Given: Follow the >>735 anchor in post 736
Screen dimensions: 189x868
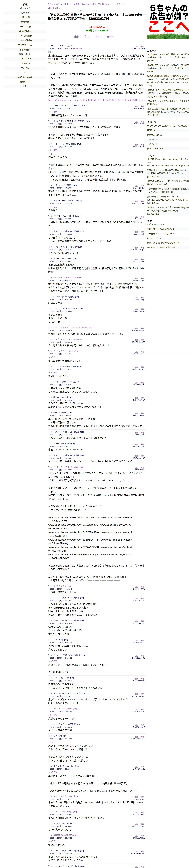Looking at the screenshot, I should 52,373.
